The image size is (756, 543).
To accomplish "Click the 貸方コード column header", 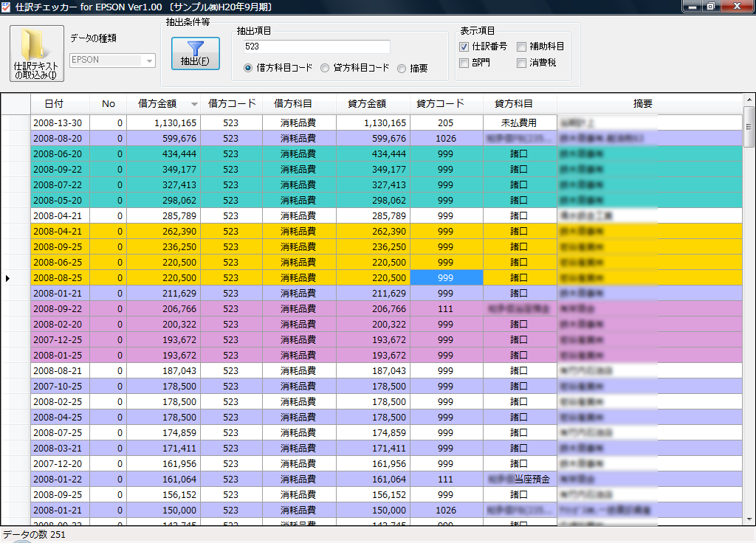I will click(x=440, y=104).
